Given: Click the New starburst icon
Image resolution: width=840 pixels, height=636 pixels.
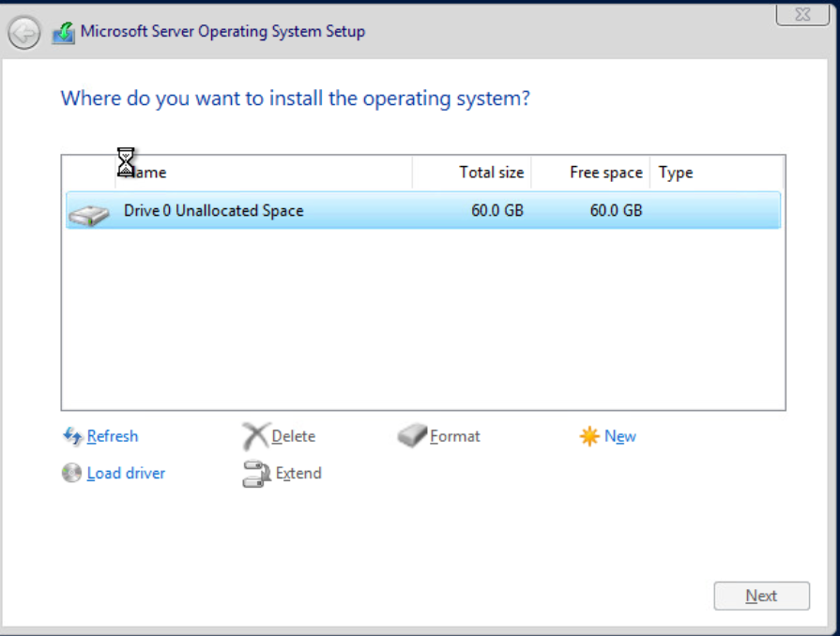Looking at the screenshot, I should [x=589, y=436].
